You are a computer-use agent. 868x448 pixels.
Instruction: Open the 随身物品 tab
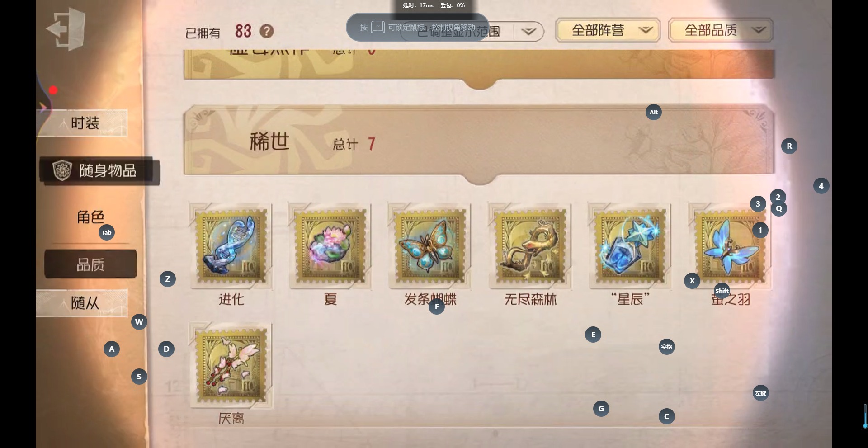[x=99, y=170]
